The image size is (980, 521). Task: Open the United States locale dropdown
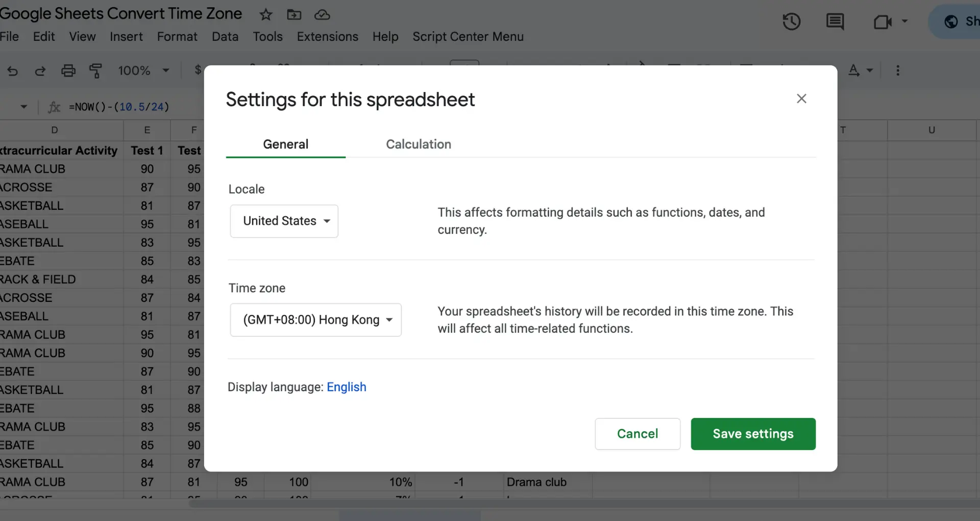tap(284, 221)
